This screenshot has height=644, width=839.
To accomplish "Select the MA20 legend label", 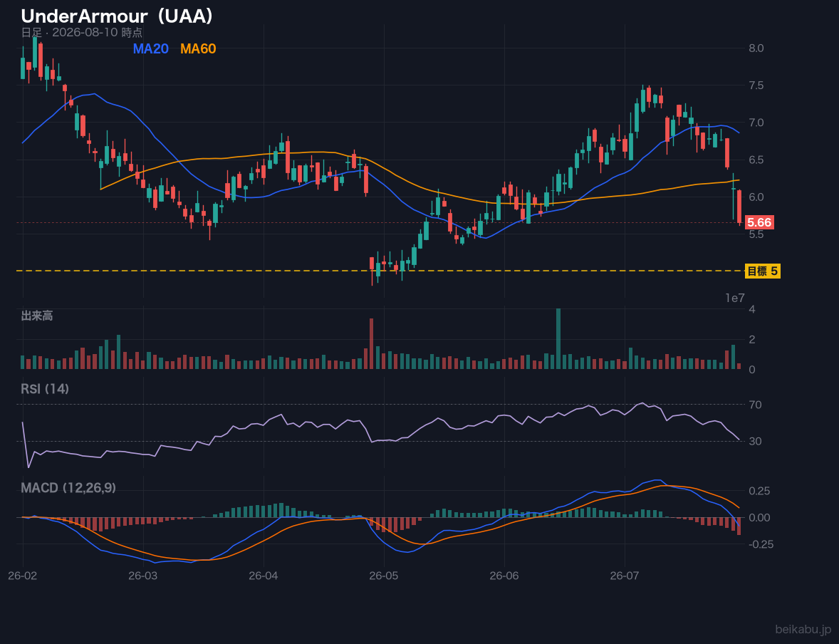I will [151, 48].
